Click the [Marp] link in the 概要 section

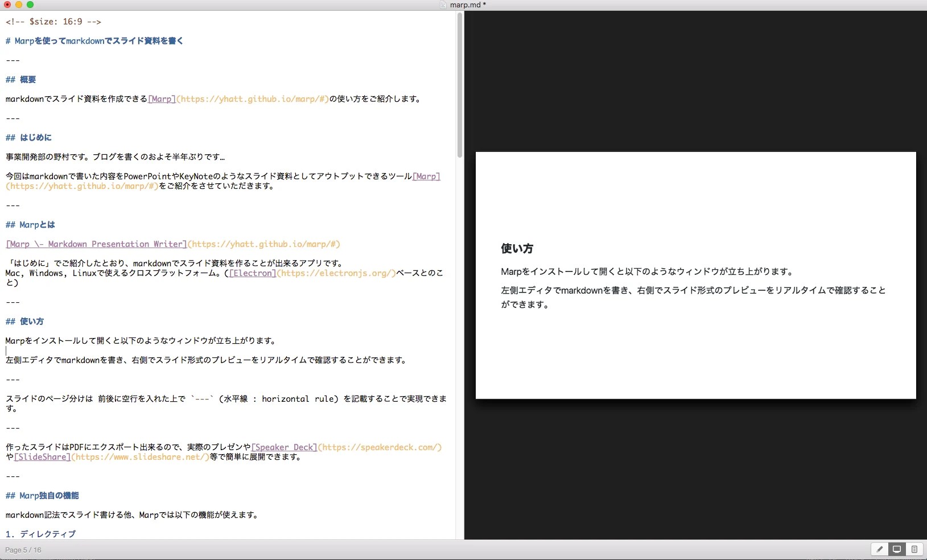162,99
